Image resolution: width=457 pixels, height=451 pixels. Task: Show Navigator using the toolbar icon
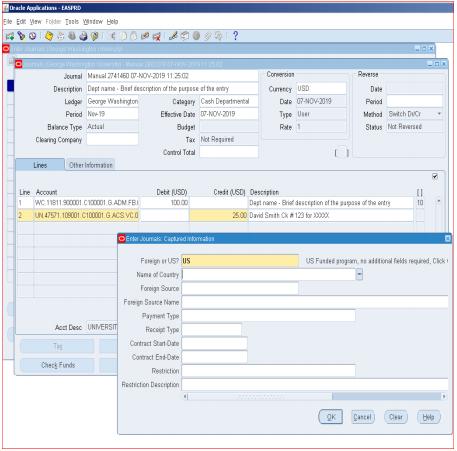pyautogui.click(x=33, y=36)
